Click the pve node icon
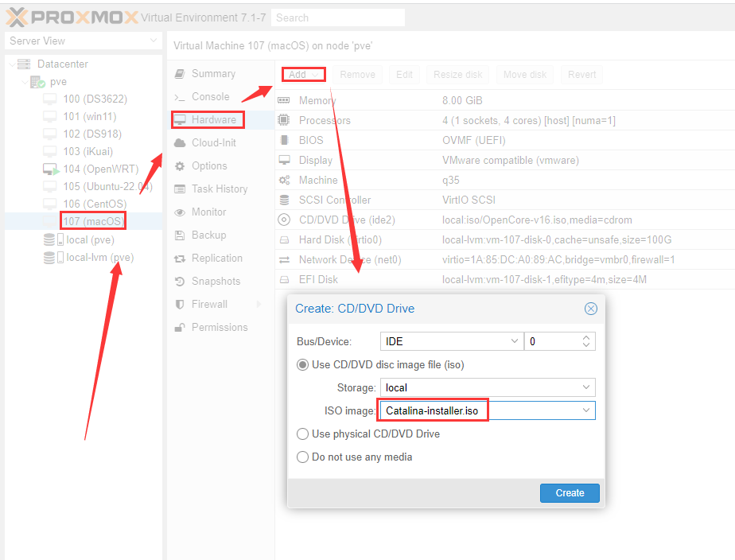Image resolution: width=735 pixels, height=560 pixels. click(37, 82)
